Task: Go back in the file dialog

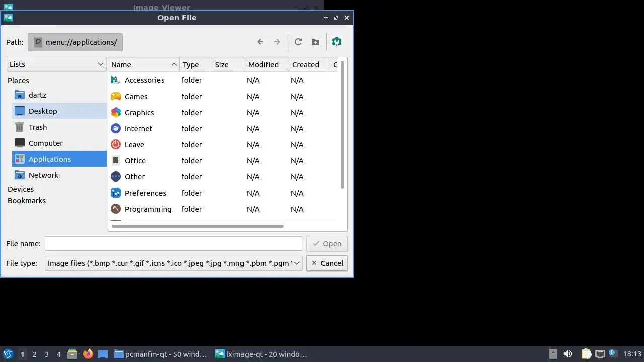Action: (x=260, y=42)
